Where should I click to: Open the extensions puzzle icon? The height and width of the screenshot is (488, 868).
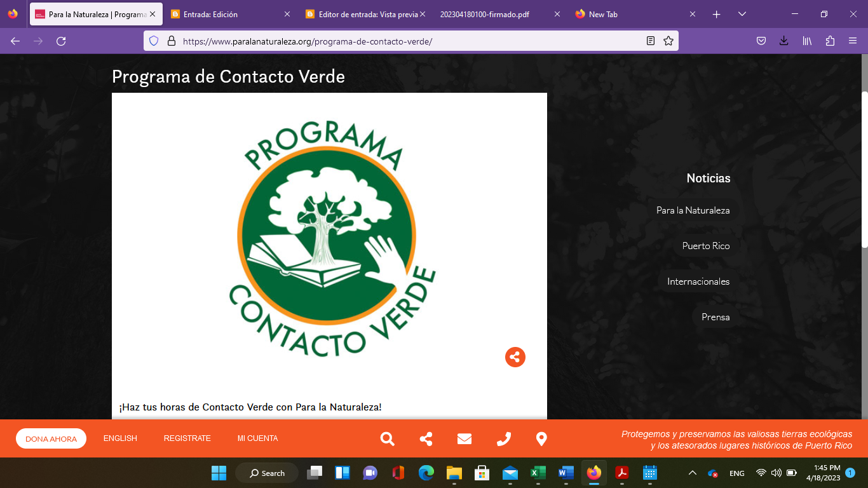[830, 41]
